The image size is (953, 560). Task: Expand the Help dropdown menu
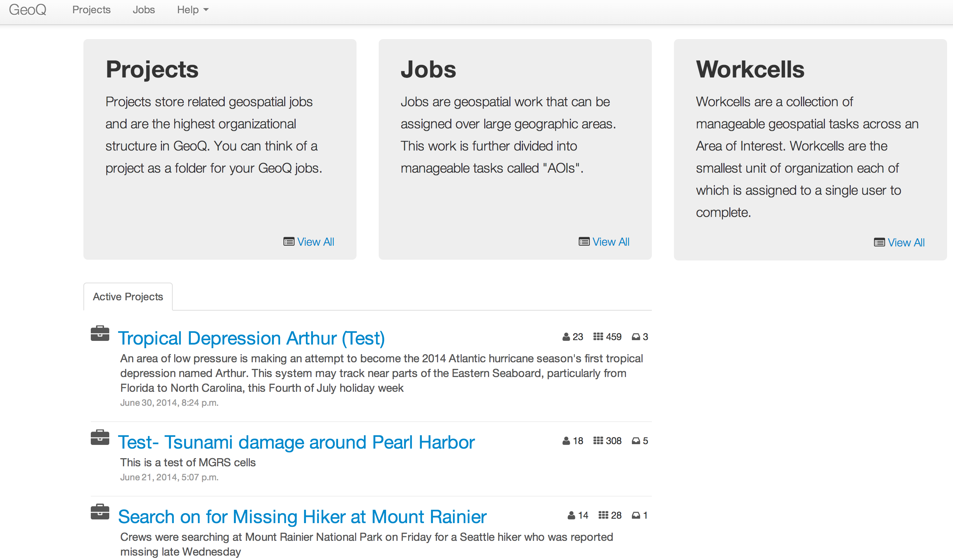(193, 10)
